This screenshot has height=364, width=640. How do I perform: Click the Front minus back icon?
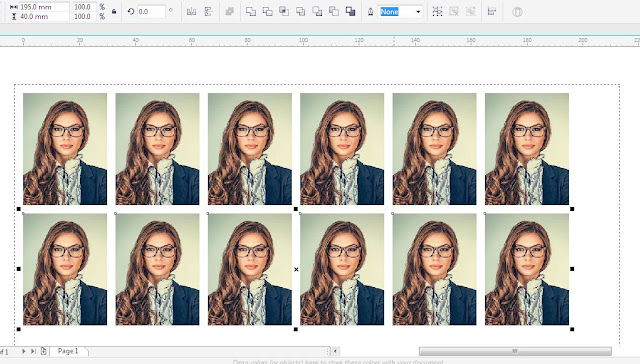coord(317,12)
